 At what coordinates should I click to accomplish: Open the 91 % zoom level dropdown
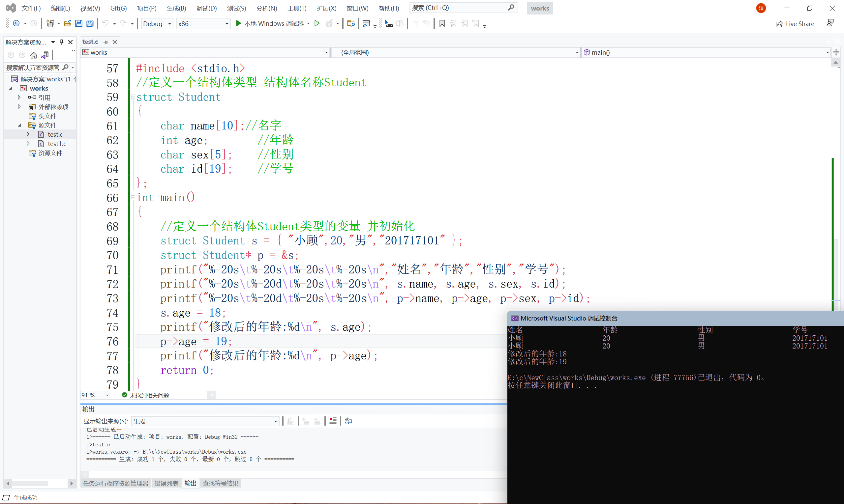(x=95, y=395)
